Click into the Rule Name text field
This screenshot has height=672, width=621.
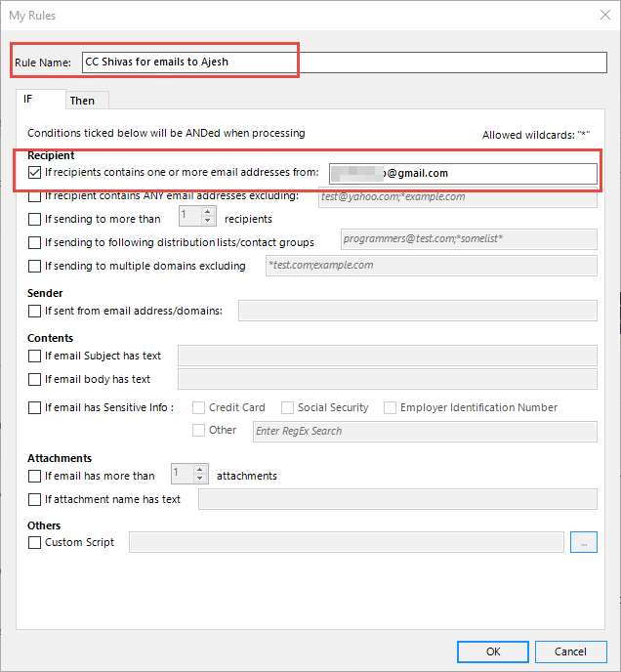click(x=345, y=63)
